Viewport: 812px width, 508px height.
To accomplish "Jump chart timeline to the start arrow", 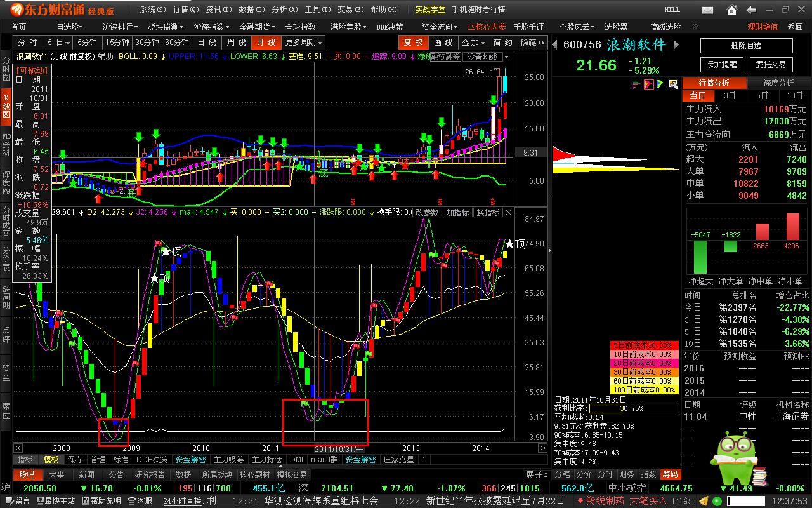I will click(x=18, y=448).
